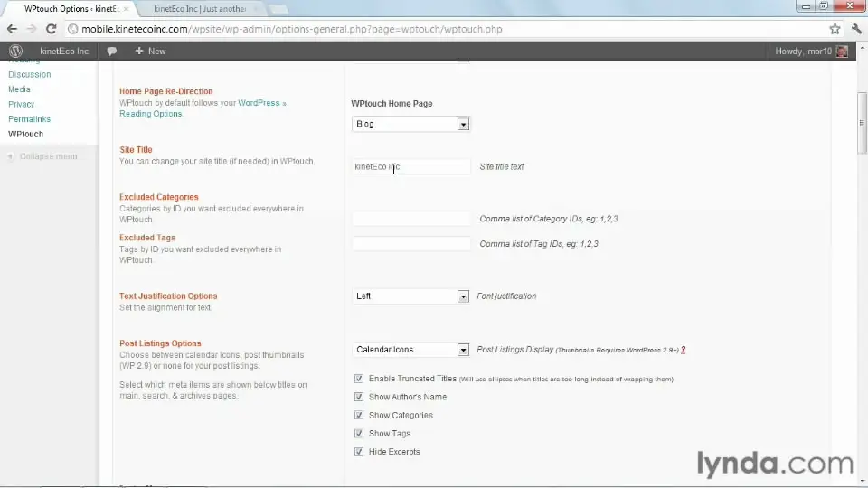Toggle Show Author's Name checkbox
868x488 pixels.
coord(359,397)
